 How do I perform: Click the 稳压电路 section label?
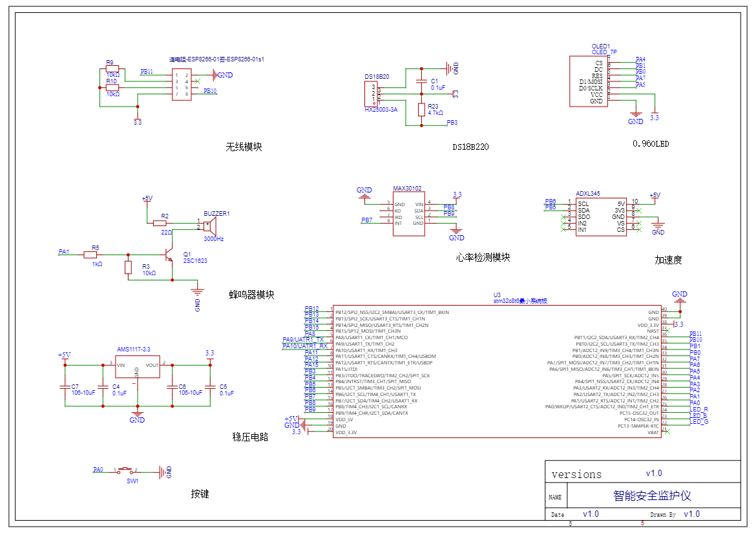(250, 437)
